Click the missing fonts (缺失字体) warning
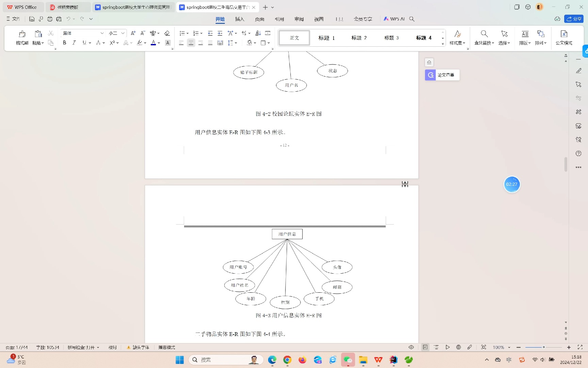Screen dimensions: 588x368 pos(138,347)
